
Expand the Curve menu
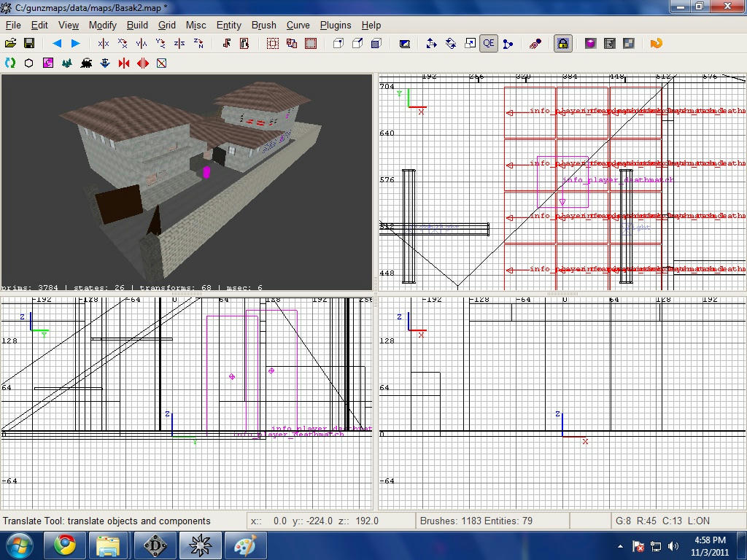tap(298, 25)
